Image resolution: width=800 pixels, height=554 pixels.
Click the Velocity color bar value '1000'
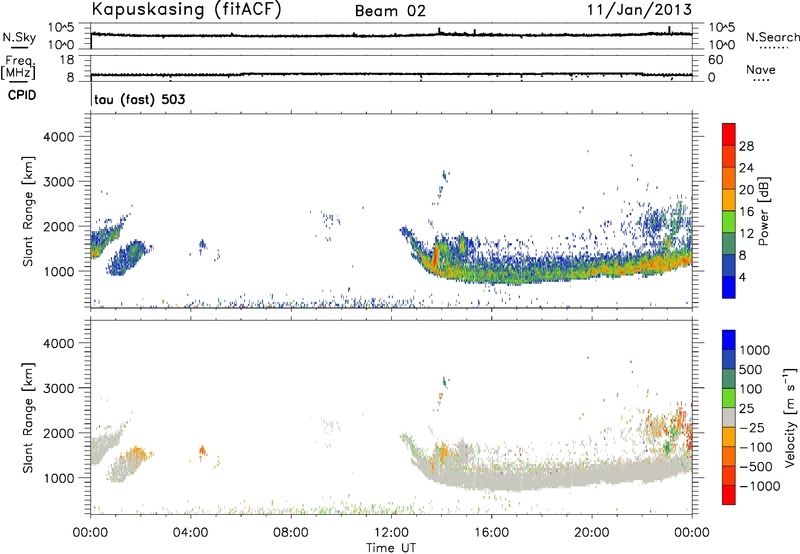point(754,350)
